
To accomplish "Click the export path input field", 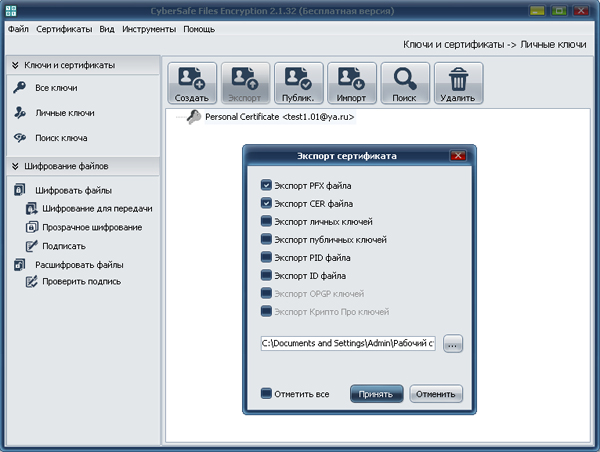I will point(348,343).
